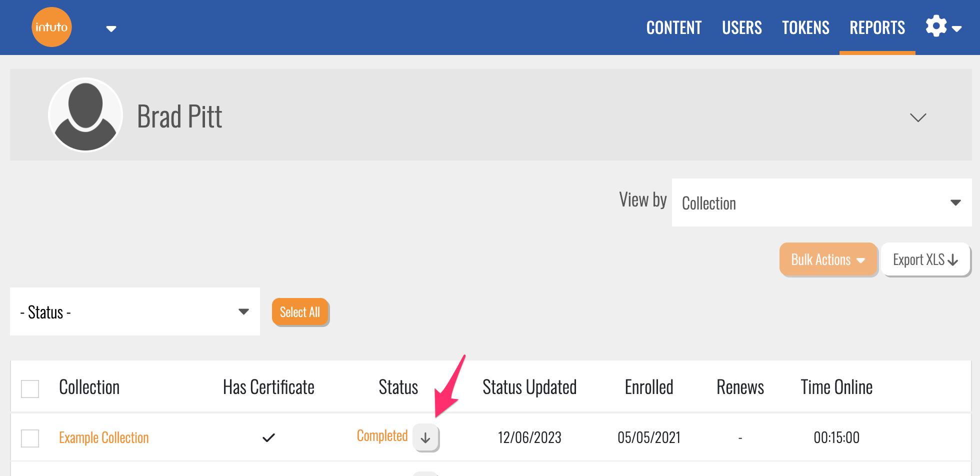
Task: Open the Example Collection link
Action: point(104,438)
